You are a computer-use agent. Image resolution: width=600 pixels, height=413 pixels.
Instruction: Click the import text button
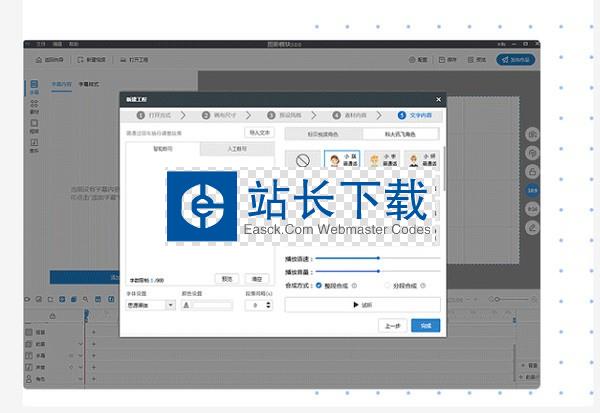pos(259,133)
